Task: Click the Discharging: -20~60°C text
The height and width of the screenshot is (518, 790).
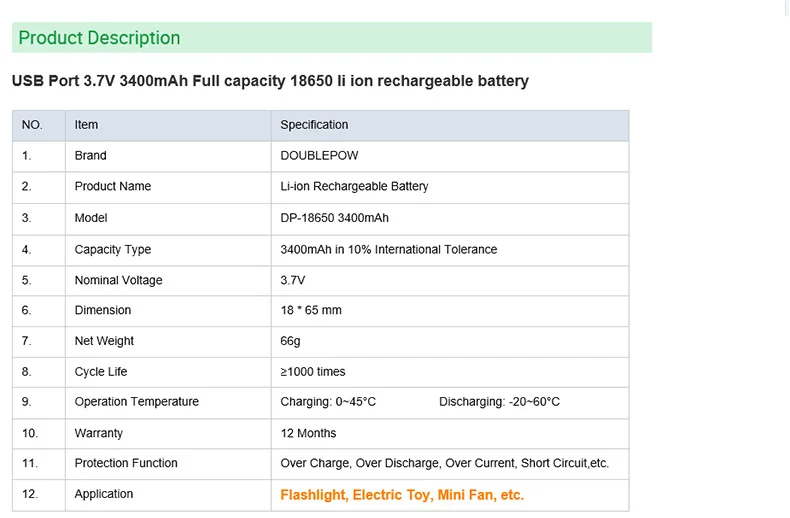Action: pos(499,402)
